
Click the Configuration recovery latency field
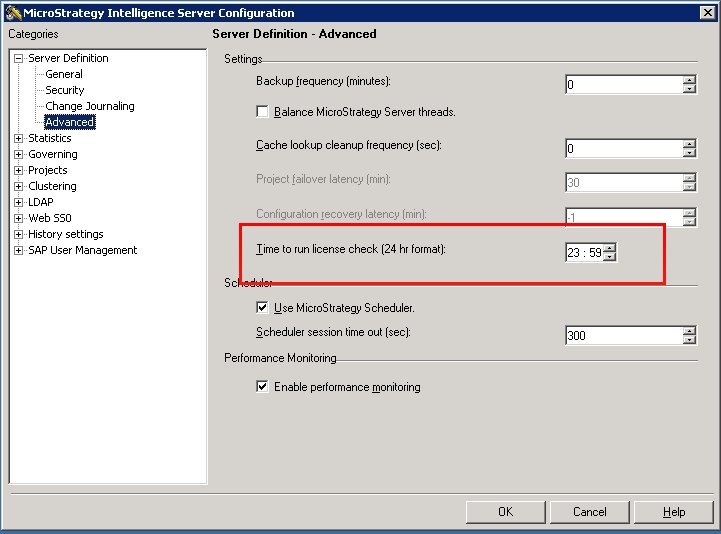coord(624,217)
